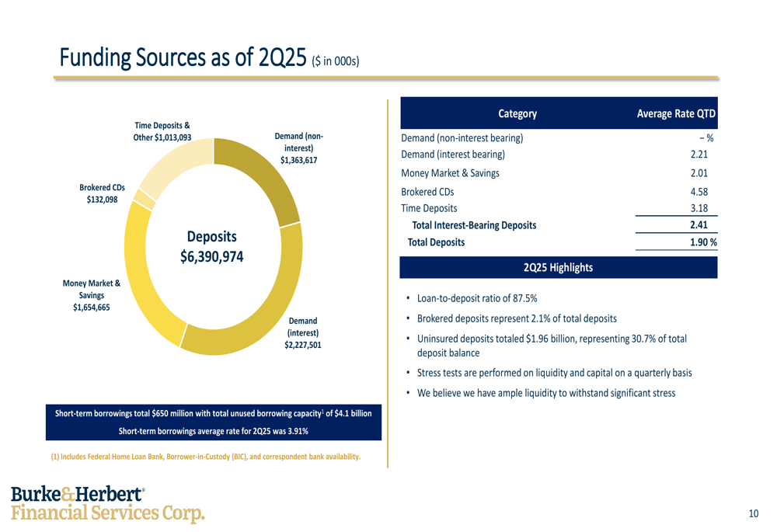The width and height of the screenshot is (777, 532).
Task: Select the Total Deposits 1.90% row
Action: tap(559, 242)
